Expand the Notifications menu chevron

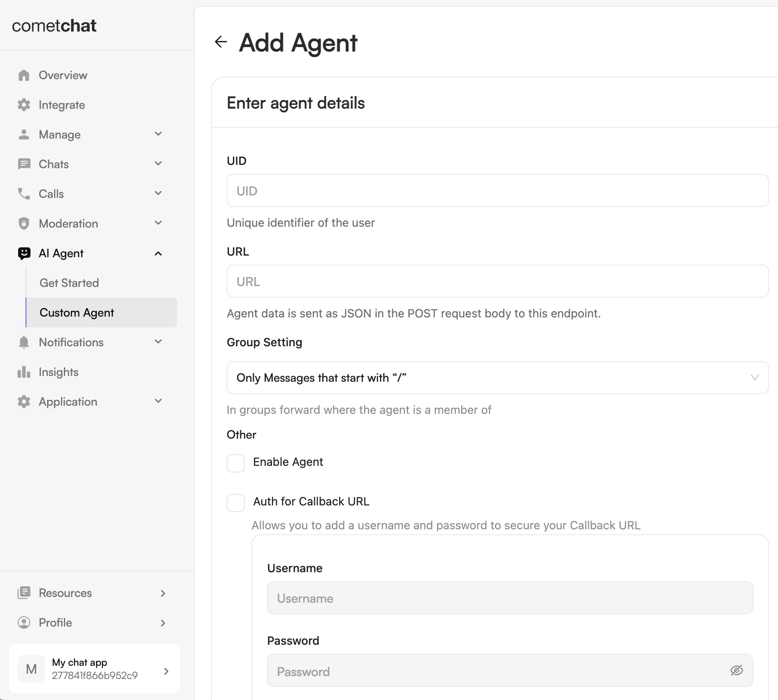point(158,342)
